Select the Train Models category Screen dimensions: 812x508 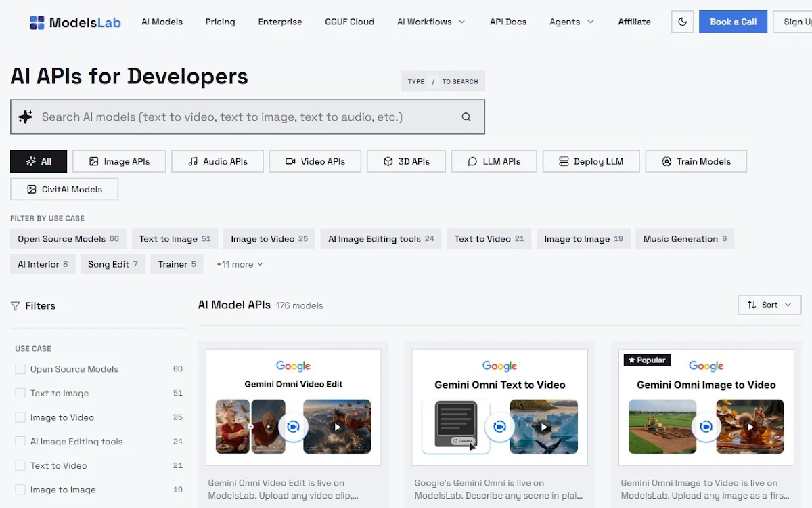click(696, 161)
